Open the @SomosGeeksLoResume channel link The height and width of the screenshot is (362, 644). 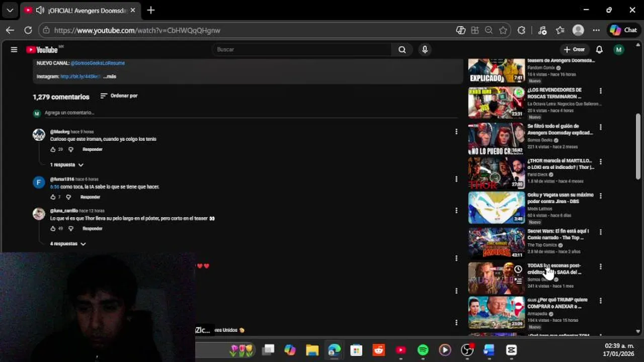[x=98, y=63]
